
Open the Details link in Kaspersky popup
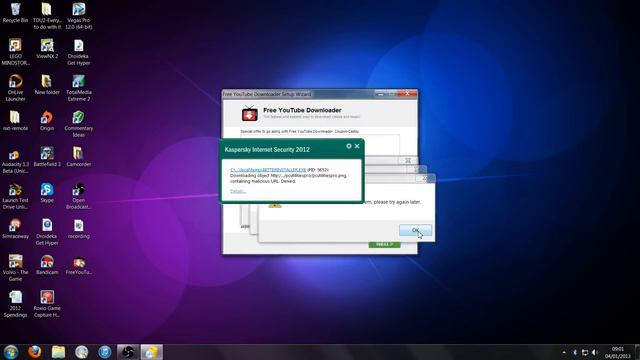click(238, 191)
